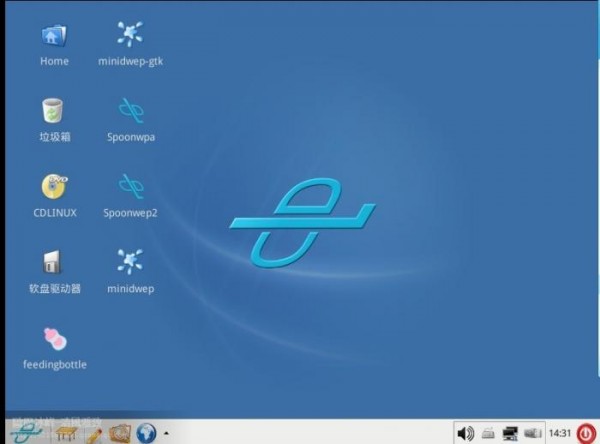Open the Home folder desktop icon

(54, 36)
